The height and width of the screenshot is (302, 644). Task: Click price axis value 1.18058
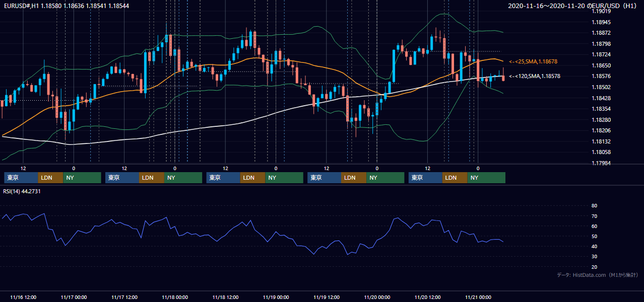601,152
